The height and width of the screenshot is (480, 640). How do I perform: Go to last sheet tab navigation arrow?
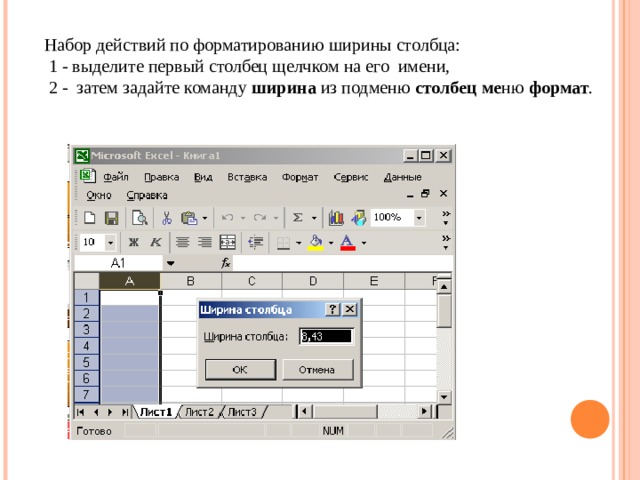(125, 412)
